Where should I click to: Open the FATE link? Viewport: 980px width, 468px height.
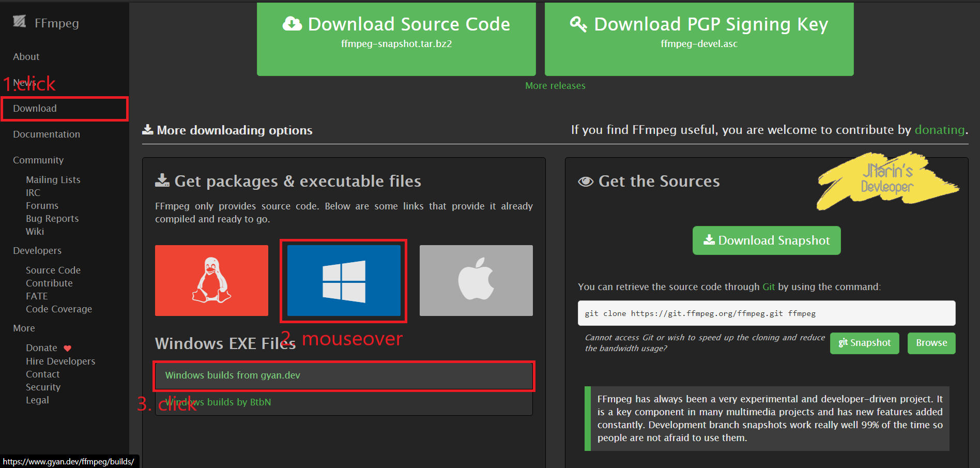click(37, 296)
